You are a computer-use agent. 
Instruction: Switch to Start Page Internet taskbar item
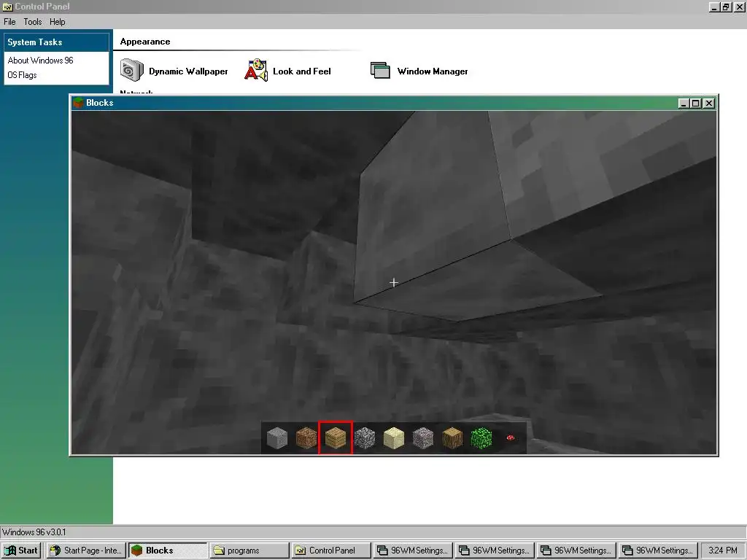tap(86, 551)
